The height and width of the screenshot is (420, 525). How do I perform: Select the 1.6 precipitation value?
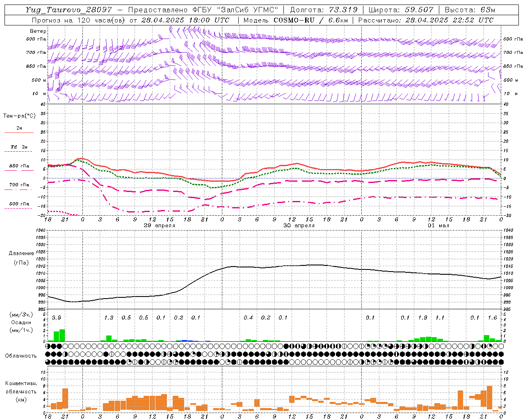[492, 318]
